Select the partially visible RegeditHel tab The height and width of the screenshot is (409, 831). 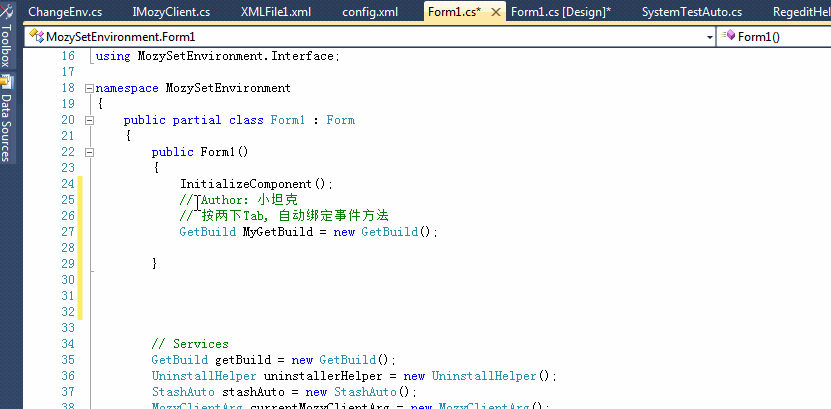click(800, 12)
